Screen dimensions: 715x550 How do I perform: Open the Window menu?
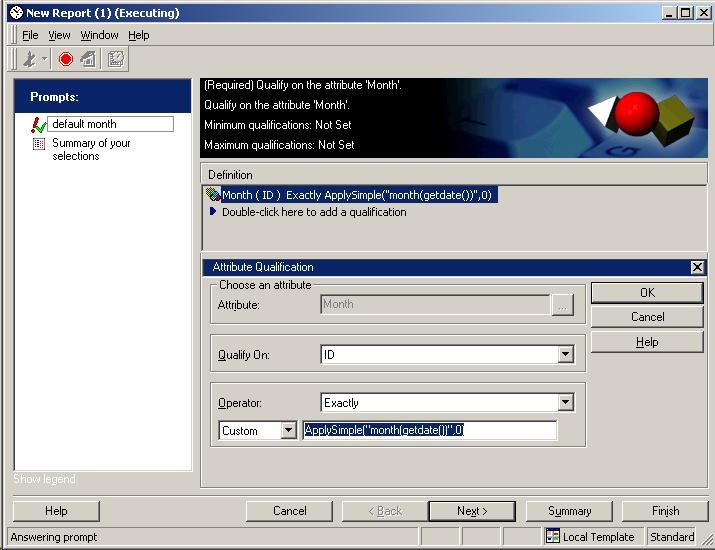(99, 35)
